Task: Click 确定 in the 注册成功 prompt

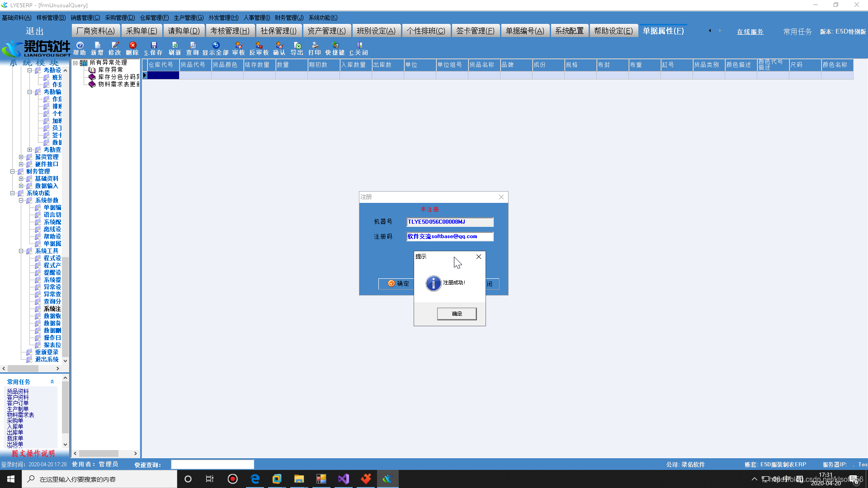Action: tap(457, 314)
